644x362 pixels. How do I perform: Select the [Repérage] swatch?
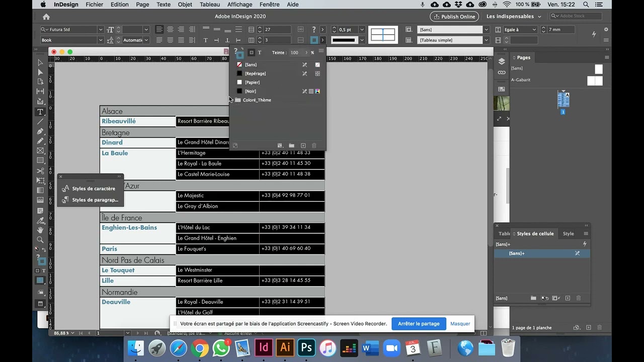279,73
